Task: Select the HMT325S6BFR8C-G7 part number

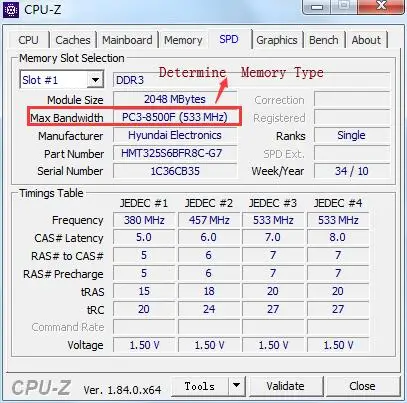Action: [175, 153]
